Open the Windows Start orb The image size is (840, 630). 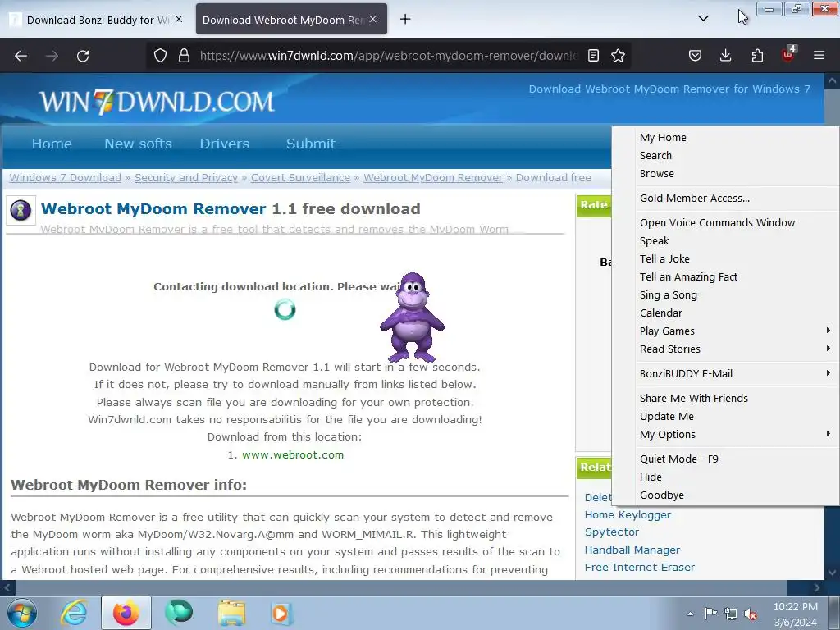pyautogui.click(x=21, y=613)
